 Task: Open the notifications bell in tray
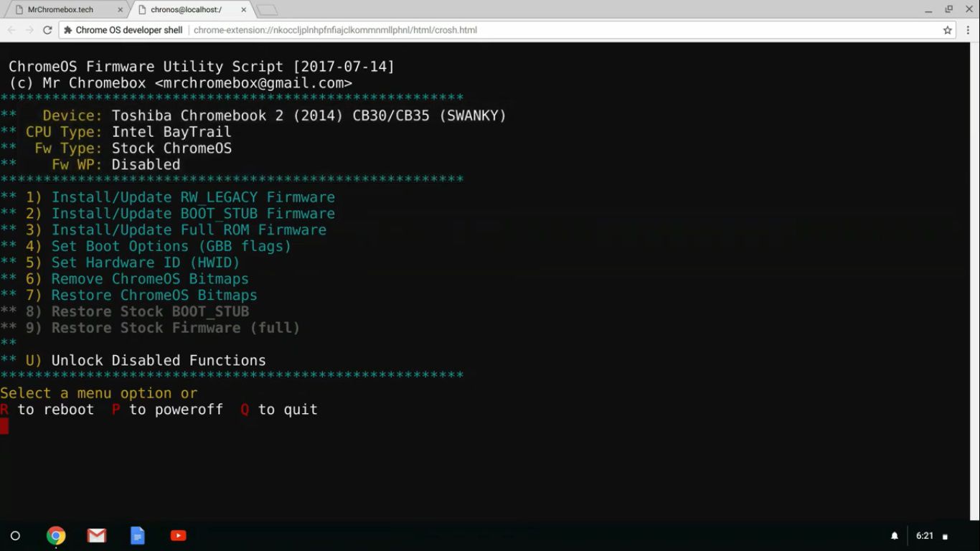coord(895,536)
